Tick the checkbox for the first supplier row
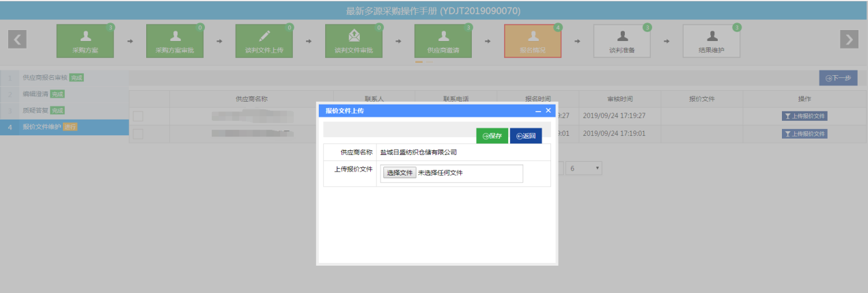This screenshot has width=868, height=293. (x=138, y=116)
